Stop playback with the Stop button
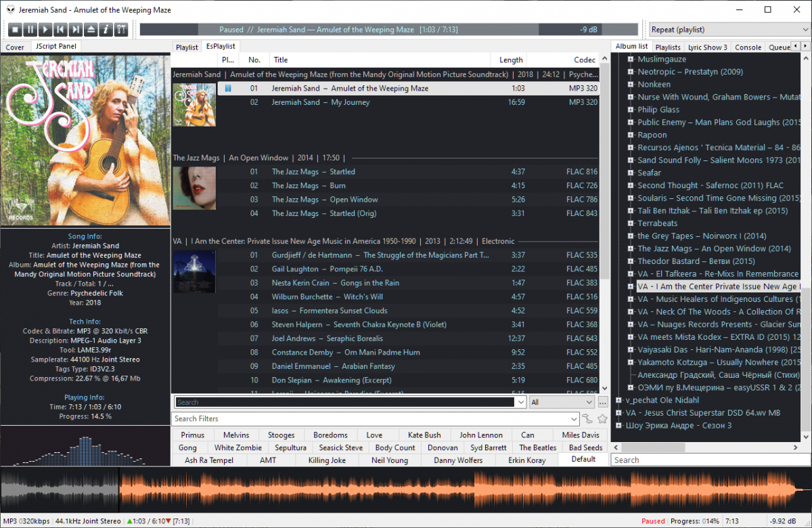The height and width of the screenshot is (528, 812). tap(15, 29)
